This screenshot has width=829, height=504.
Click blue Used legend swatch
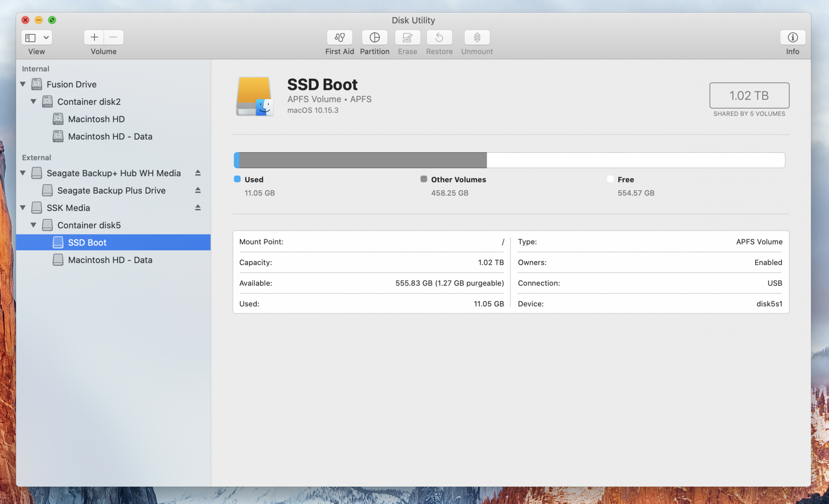[x=237, y=179]
